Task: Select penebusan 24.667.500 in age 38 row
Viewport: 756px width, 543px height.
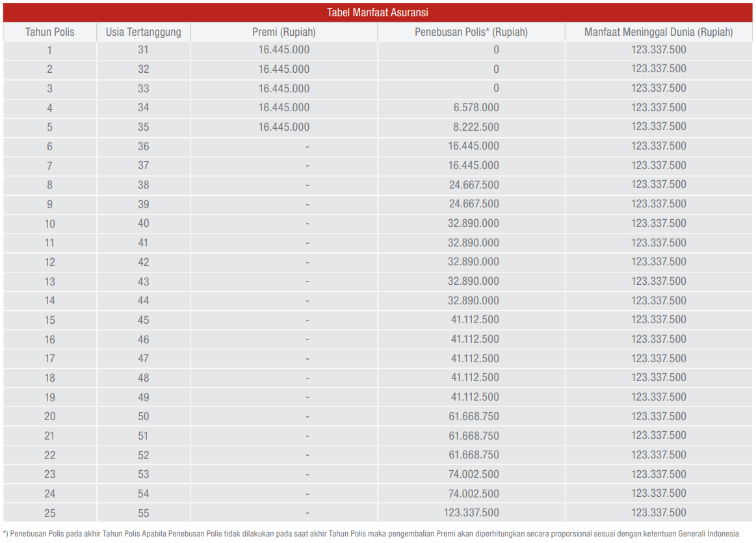Action: [474, 185]
